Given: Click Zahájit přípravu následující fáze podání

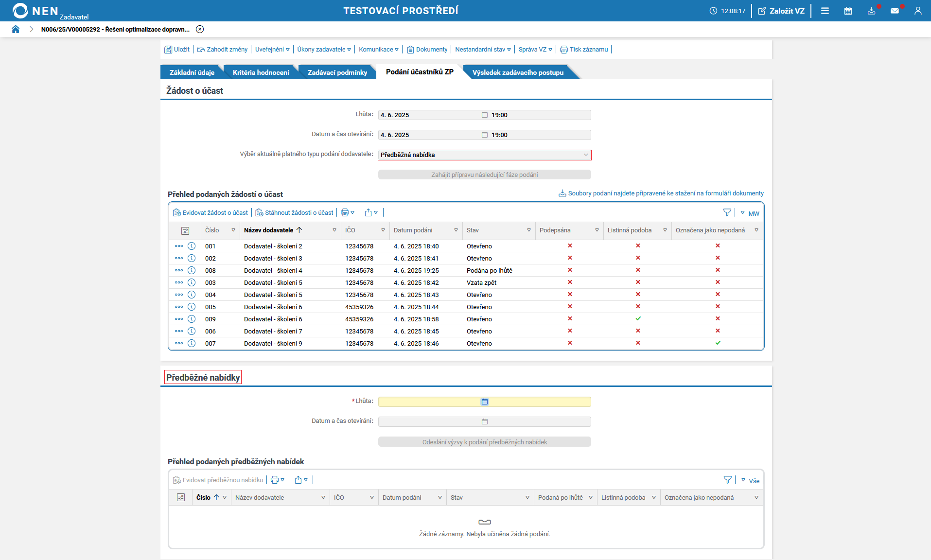Looking at the screenshot, I should click(x=485, y=175).
